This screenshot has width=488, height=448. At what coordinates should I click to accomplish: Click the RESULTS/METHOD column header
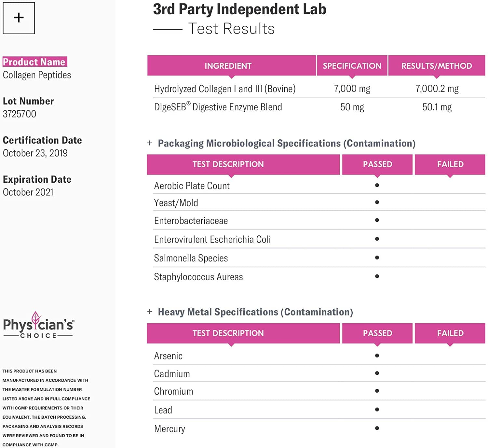click(x=437, y=66)
